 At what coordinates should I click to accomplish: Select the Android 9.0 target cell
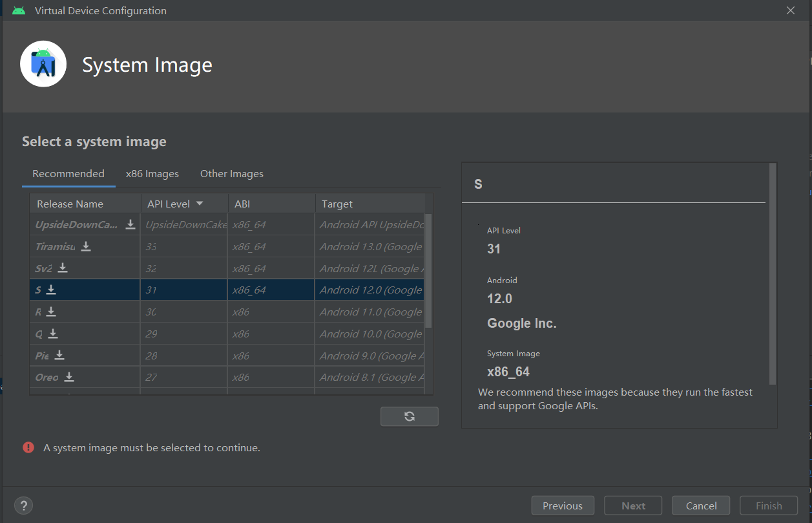(x=370, y=356)
